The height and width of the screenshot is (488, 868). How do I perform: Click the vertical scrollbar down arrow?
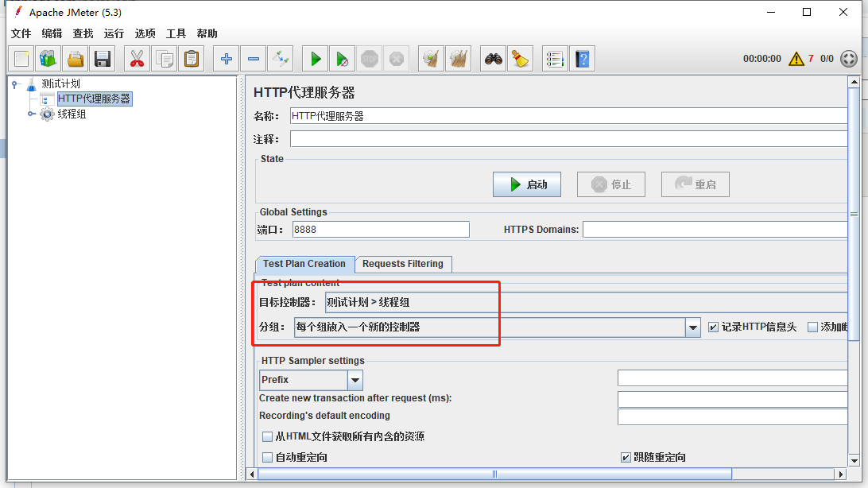[x=854, y=460]
